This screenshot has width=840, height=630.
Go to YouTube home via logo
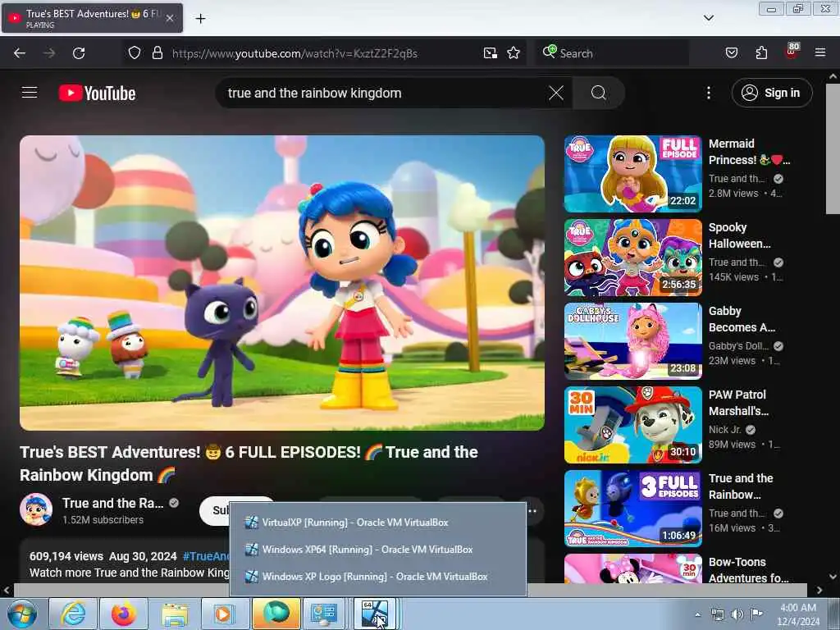(97, 94)
